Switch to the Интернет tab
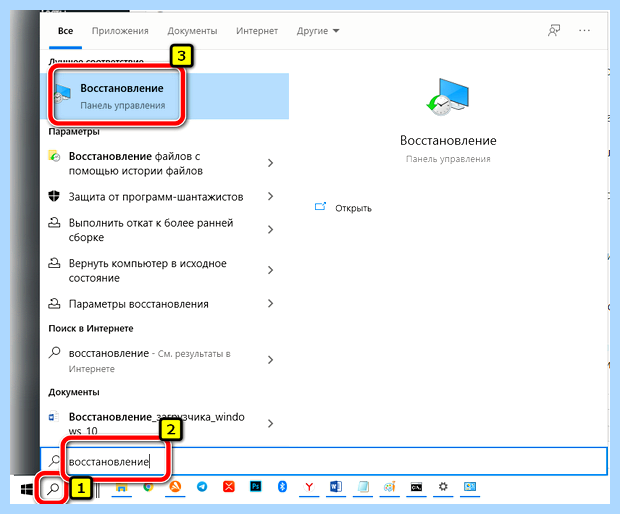 pyautogui.click(x=257, y=31)
